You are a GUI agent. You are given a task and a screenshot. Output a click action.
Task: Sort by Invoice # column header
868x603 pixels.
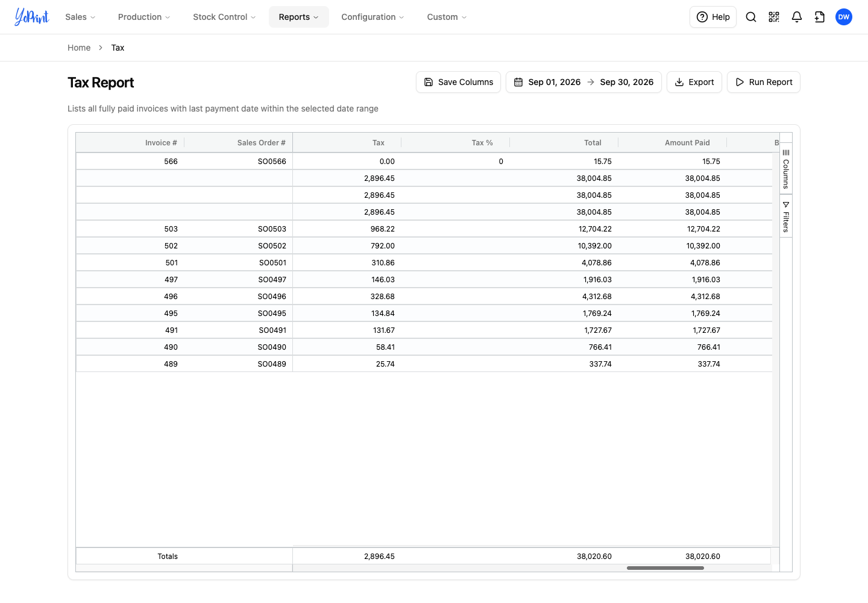tap(161, 143)
